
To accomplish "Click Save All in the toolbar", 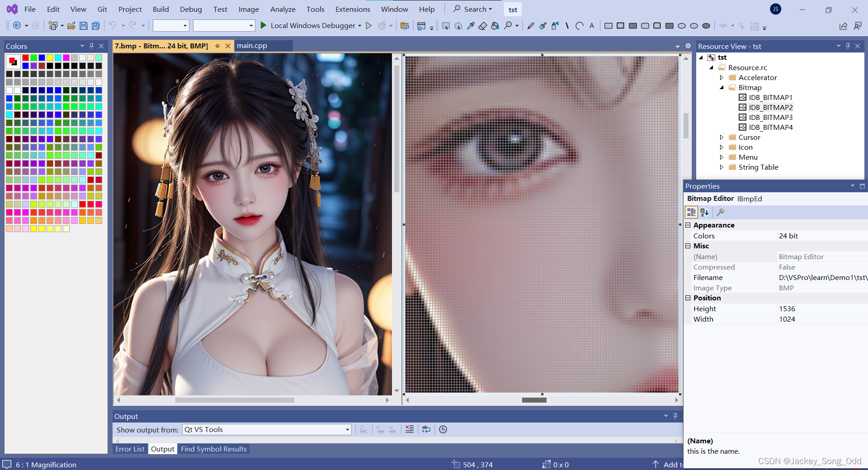I will pos(95,26).
